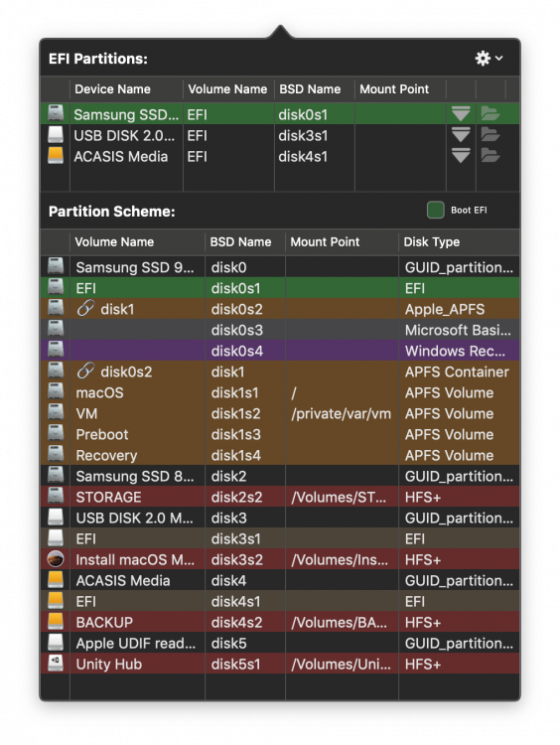Select the macOS disk1s1 volume row
This screenshot has width=560, height=745.
click(280, 392)
